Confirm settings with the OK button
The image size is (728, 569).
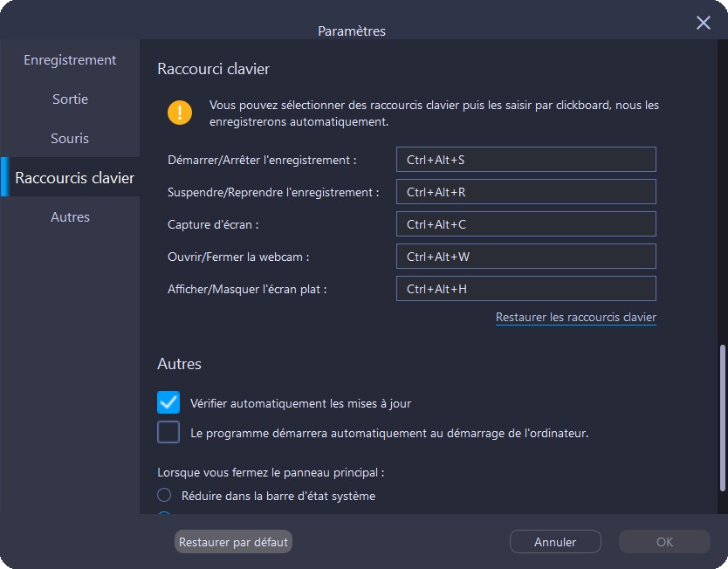pyautogui.click(x=664, y=542)
